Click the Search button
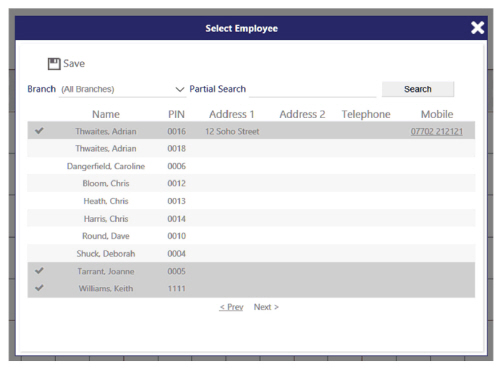Image resolution: width=502 pixels, height=369 pixels. tap(418, 89)
